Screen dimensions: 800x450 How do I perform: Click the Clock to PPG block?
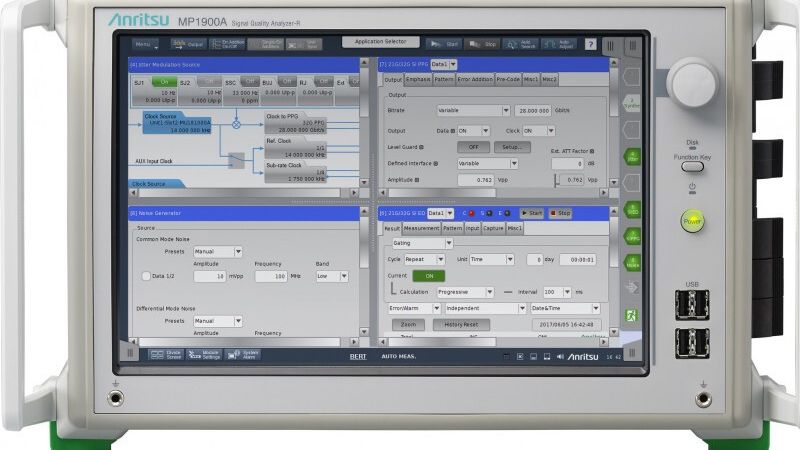295,123
